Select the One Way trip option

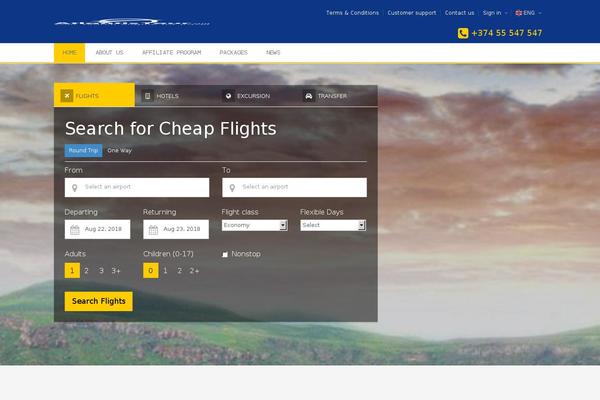119,150
